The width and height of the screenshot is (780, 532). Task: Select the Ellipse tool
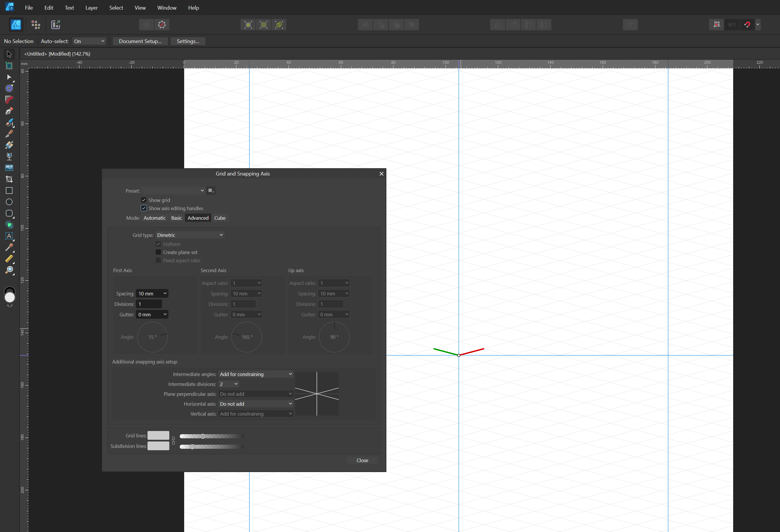(x=9, y=202)
